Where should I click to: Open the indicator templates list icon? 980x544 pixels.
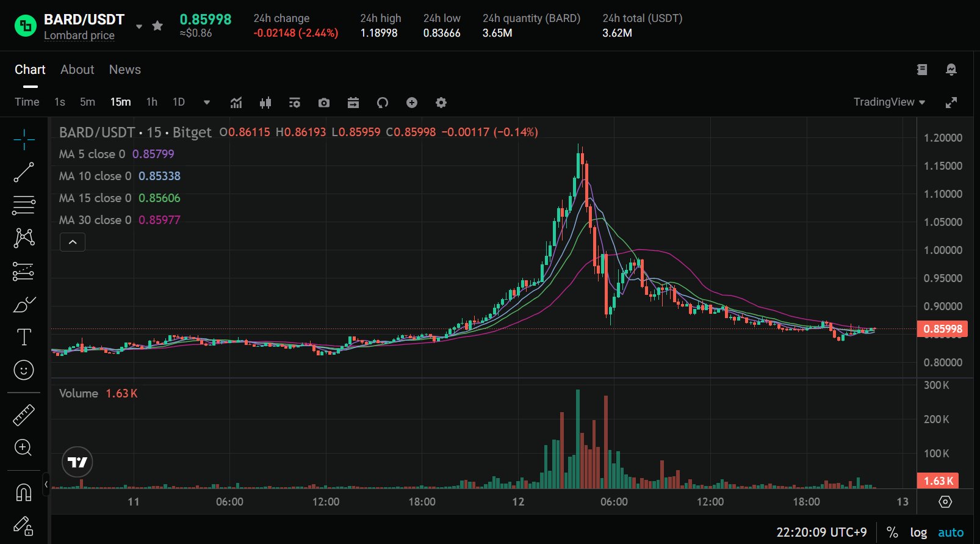pos(295,103)
